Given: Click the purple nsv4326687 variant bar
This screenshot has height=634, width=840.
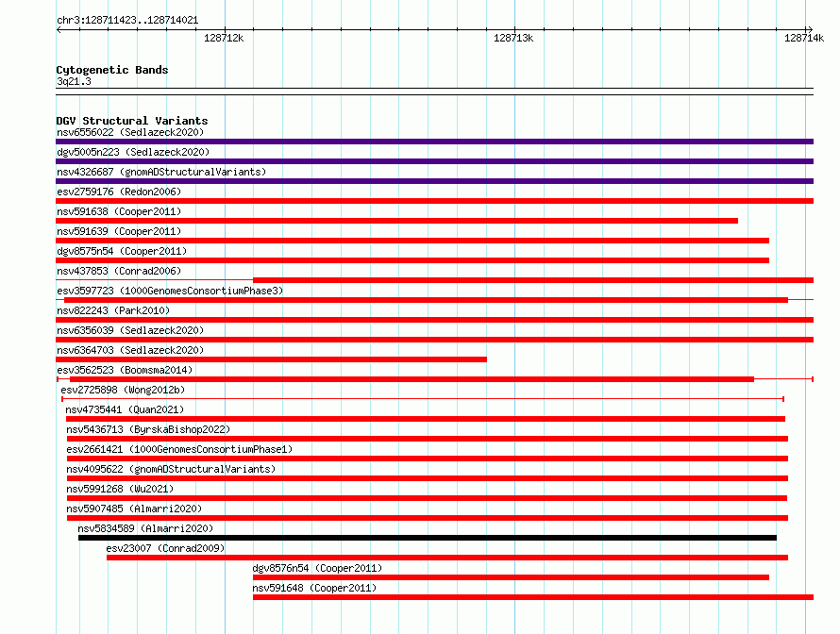Looking at the screenshot, I should click(x=434, y=181).
